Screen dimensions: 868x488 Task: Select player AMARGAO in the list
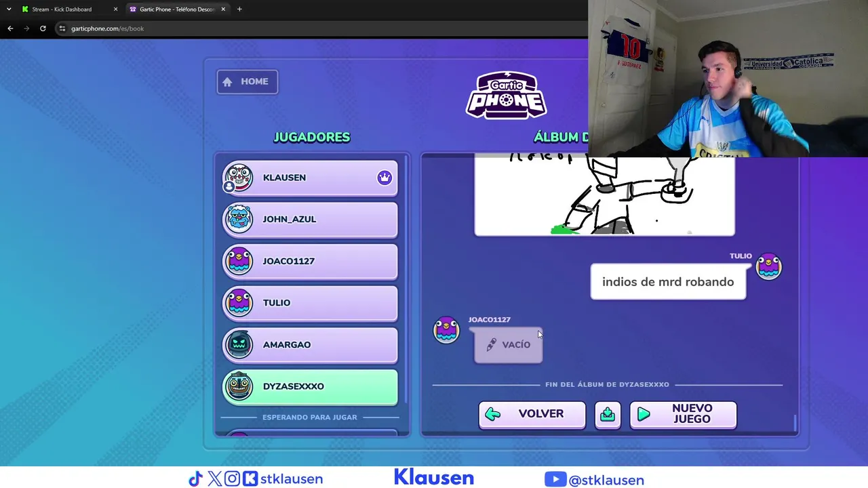[310, 345]
